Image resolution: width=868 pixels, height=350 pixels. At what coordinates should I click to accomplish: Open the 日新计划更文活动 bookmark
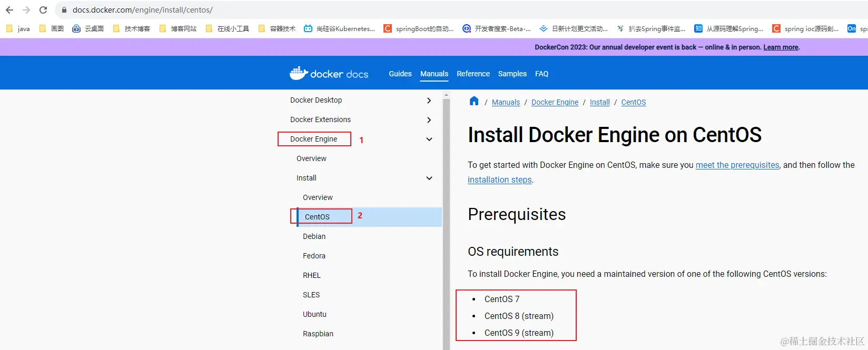click(574, 29)
